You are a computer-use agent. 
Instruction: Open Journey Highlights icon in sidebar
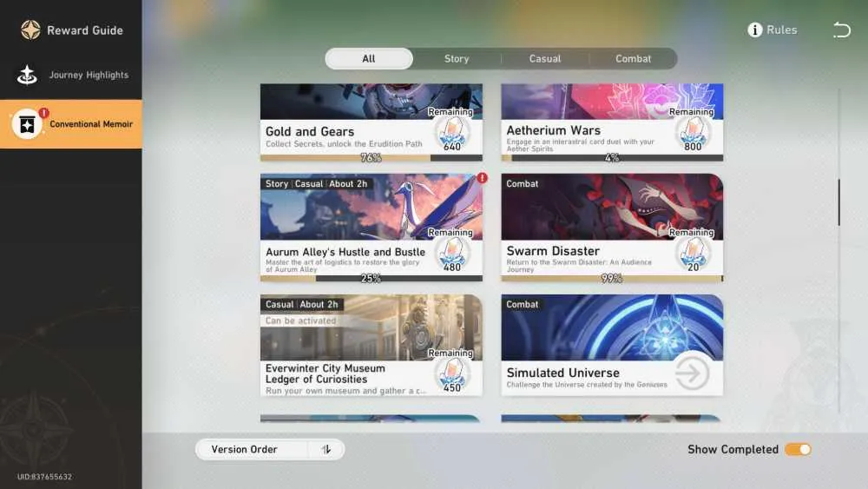click(x=27, y=75)
